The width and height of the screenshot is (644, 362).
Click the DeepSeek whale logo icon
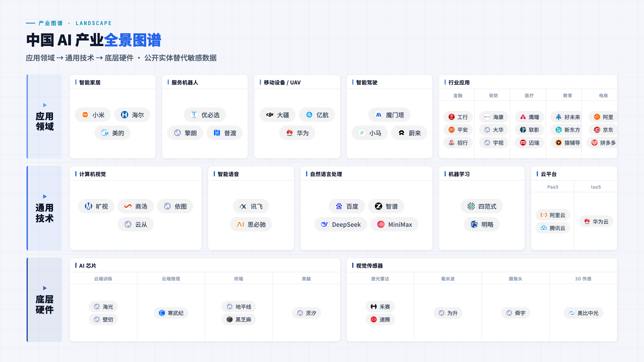[325, 224]
